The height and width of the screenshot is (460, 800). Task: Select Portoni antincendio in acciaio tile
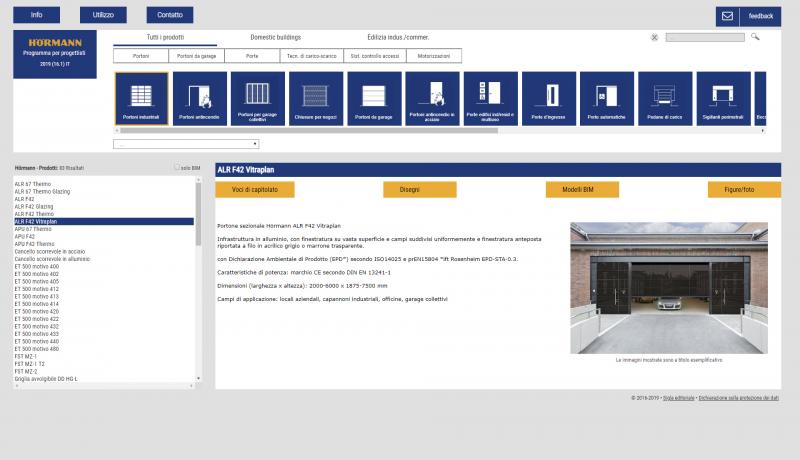(x=432, y=98)
